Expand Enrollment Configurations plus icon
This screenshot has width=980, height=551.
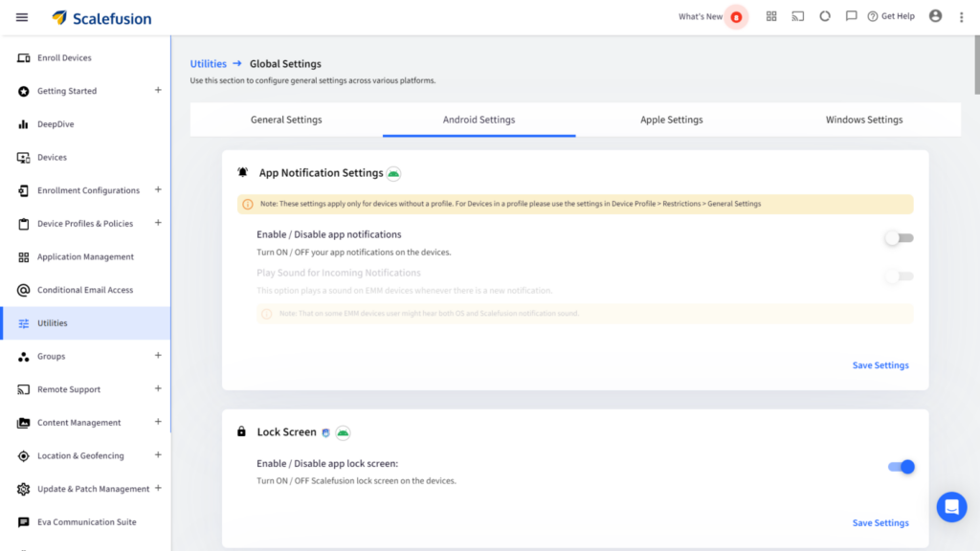pos(158,190)
